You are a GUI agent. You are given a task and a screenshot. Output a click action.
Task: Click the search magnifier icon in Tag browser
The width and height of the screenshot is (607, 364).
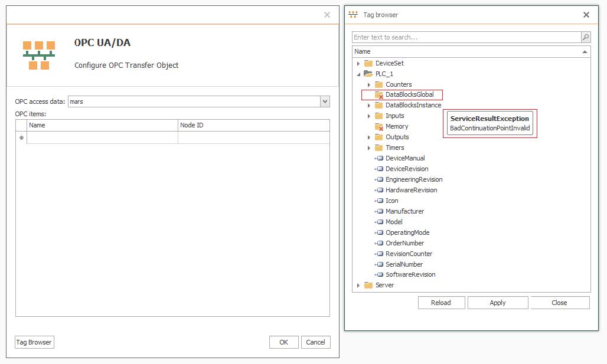click(585, 37)
